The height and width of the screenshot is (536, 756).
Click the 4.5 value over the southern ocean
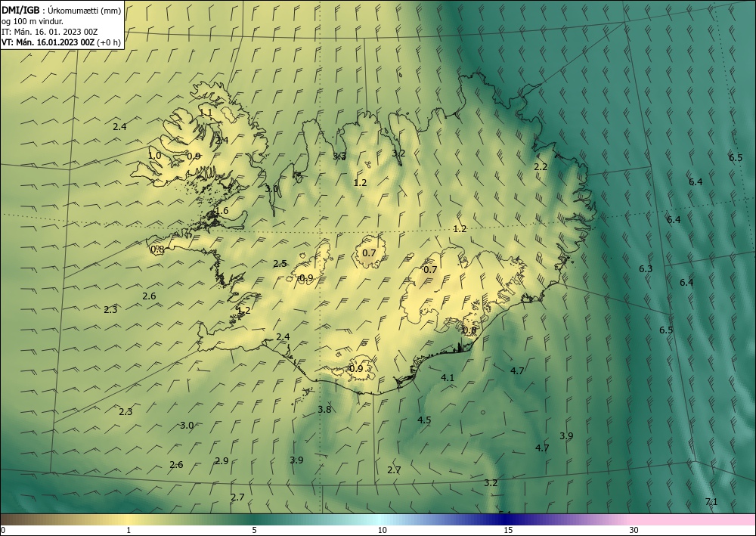424,420
